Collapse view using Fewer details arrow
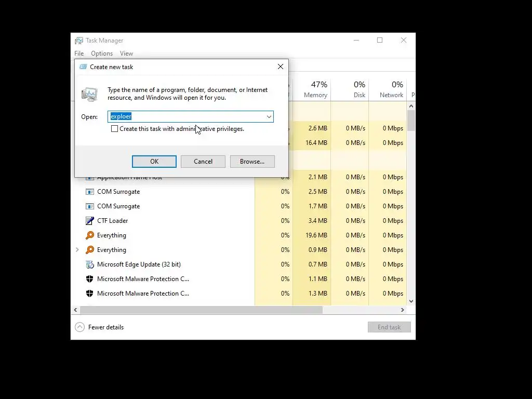This screenshot has width=532, height=399. coord(79,327)
